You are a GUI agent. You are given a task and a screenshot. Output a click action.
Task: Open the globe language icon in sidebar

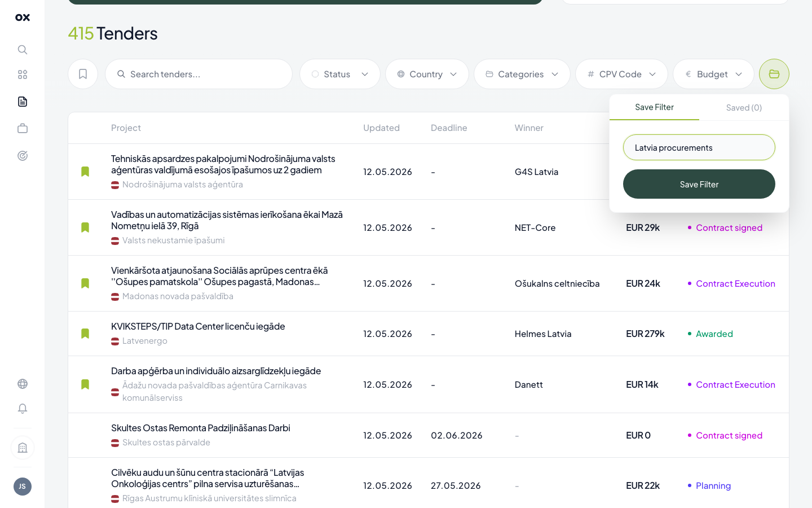(x=23, y=384)
